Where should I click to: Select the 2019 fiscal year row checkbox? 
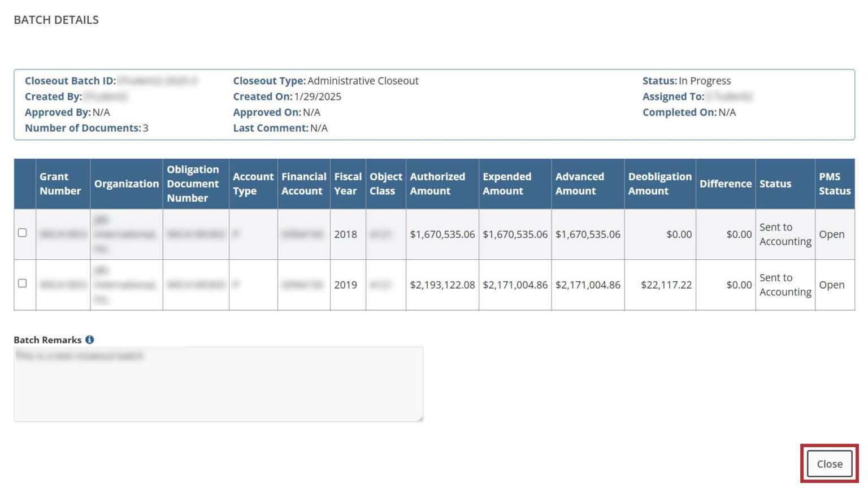[23, 284]
